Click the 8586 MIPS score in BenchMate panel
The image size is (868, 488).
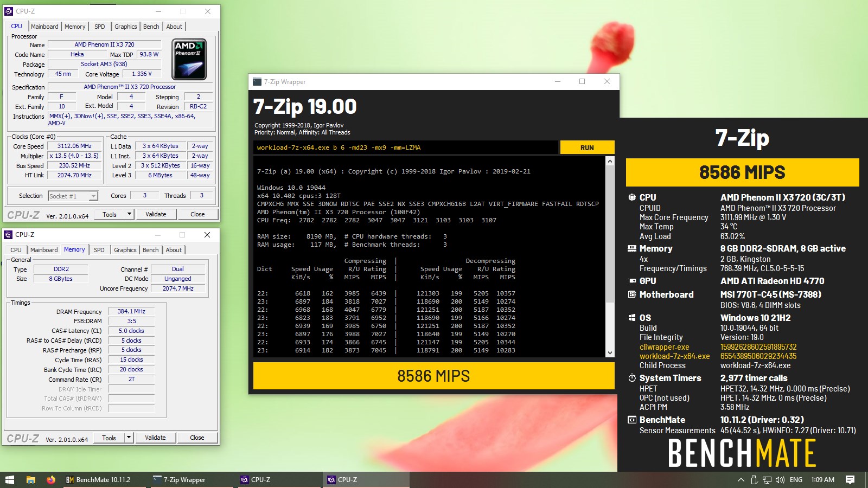[x=742, y=172]
